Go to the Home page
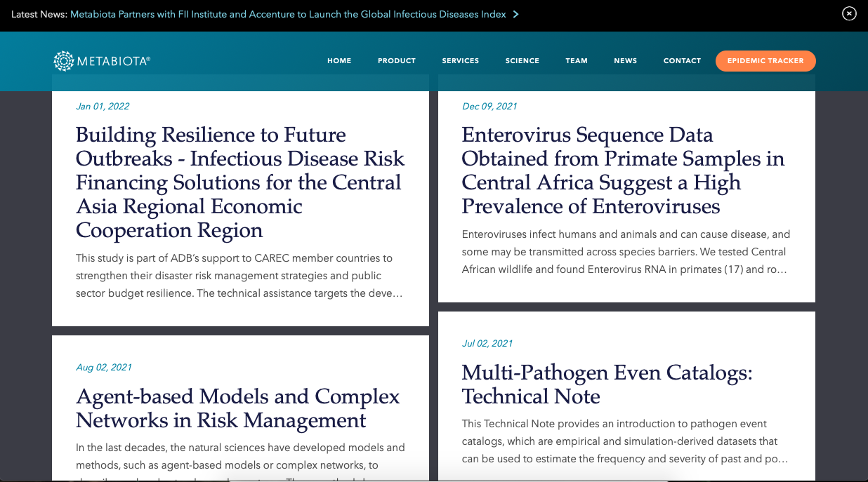The height and width of the screenshot is (482, 868). [x=339, y=61]
